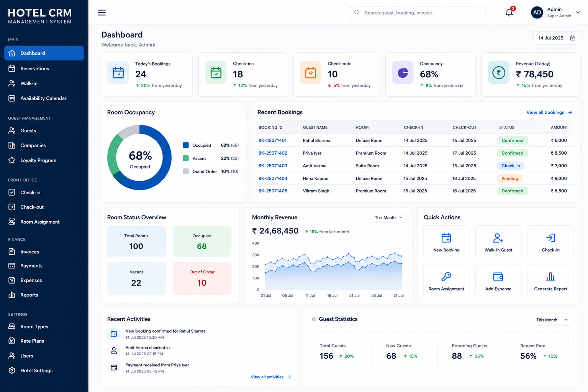
Task: Click the Occupied legend color swatch
Action: tap(186, 145)
